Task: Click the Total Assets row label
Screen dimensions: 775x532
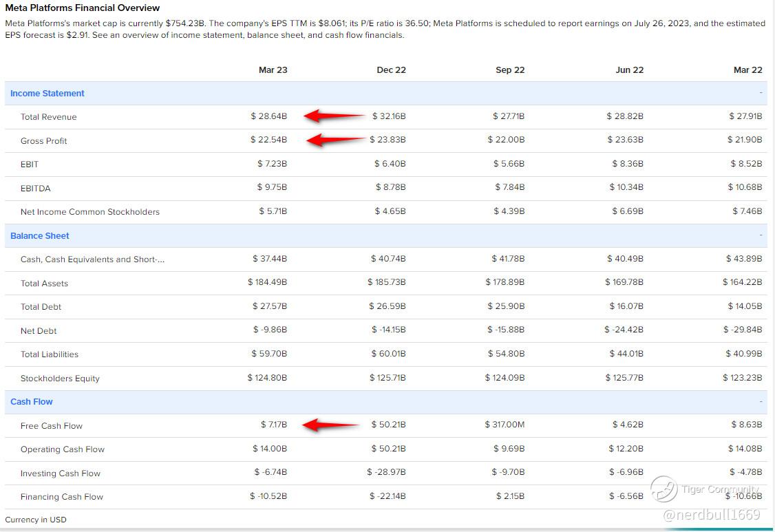Action: pos(44,284)
